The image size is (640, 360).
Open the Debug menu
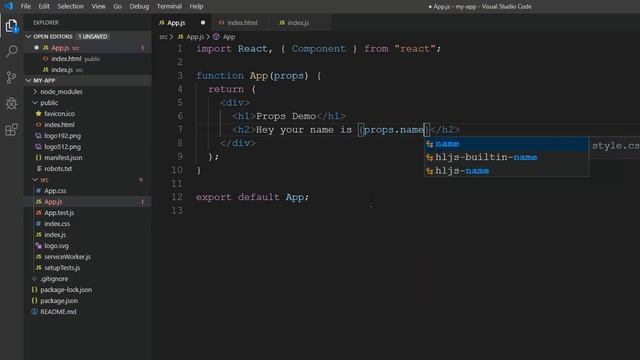coord(139,7)
